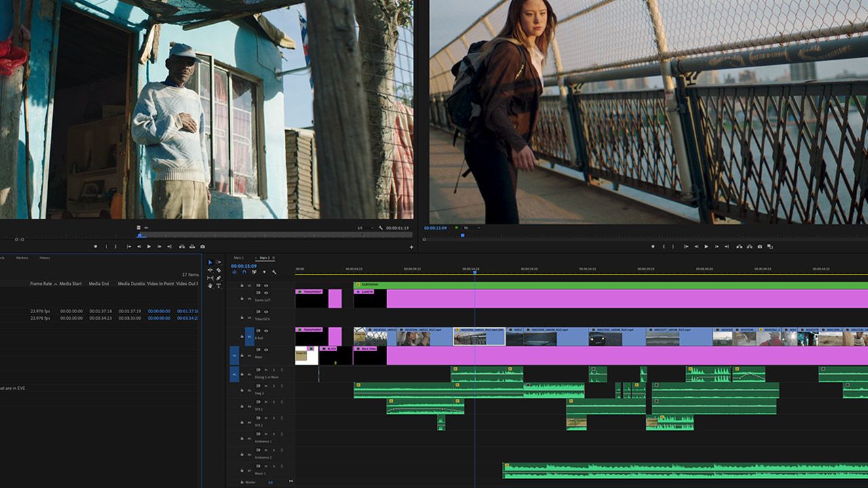This screenshot has height=488, width=868.
Task: Click Video In Point column header
Action: 161,284
